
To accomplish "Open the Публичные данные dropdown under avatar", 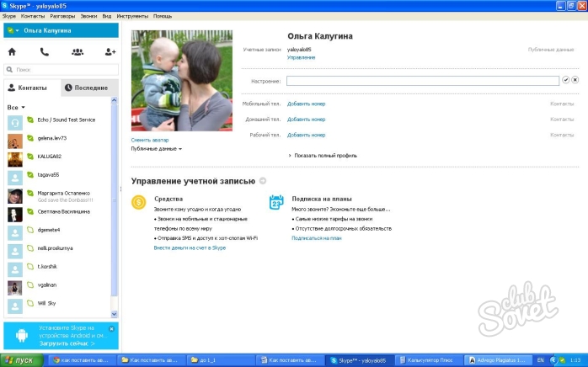I will [157, 148].
